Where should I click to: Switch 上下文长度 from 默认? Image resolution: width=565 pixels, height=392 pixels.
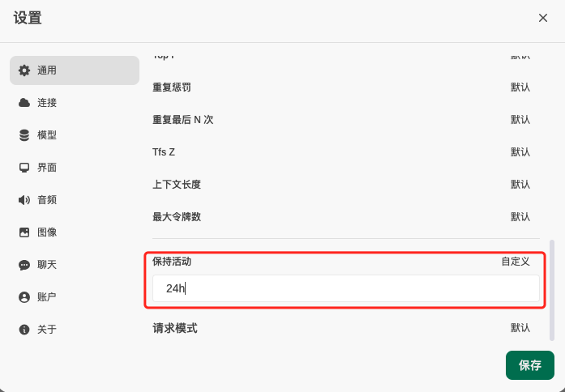520,185
